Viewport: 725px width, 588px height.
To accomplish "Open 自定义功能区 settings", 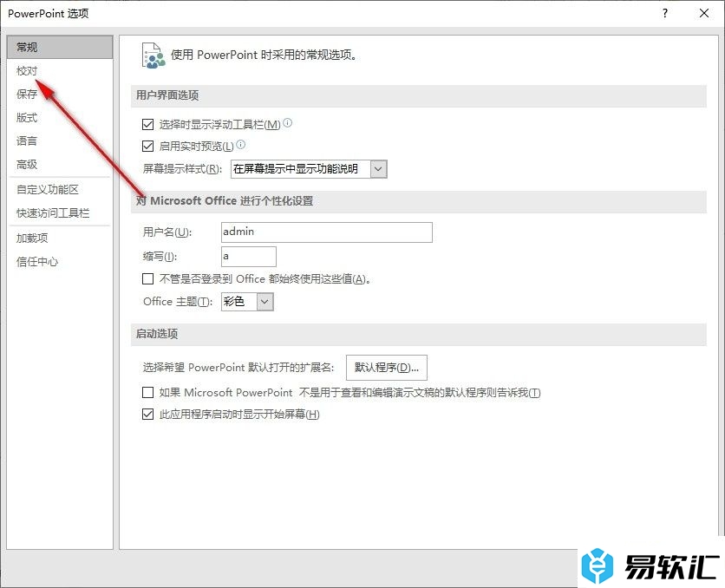I will coord(60,190).
